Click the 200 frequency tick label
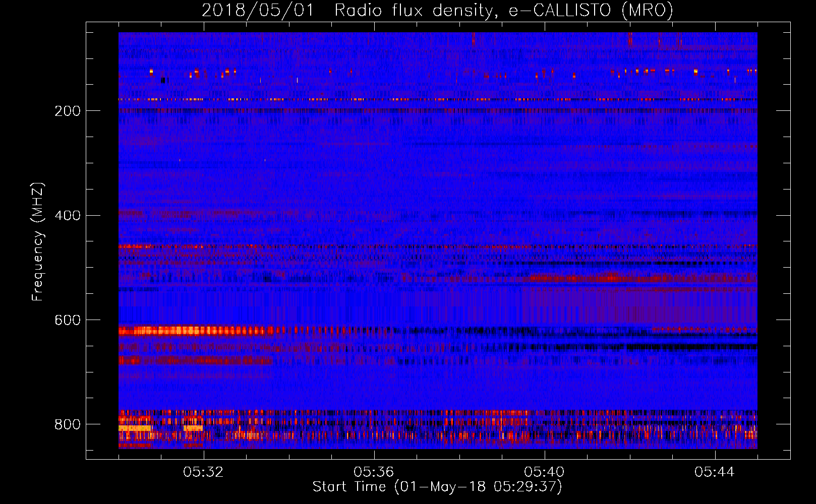The width and height of the screenshot is (816, 504). 68,111
